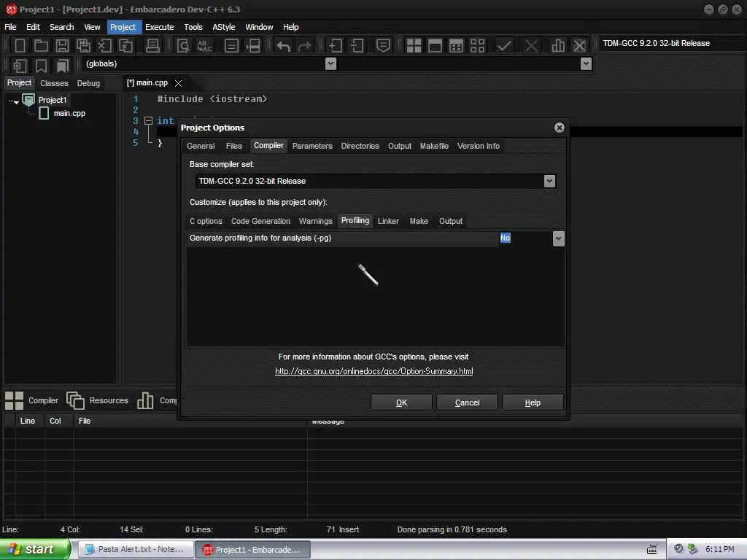Click the Close All files toolbar icon

coord(125,46)
